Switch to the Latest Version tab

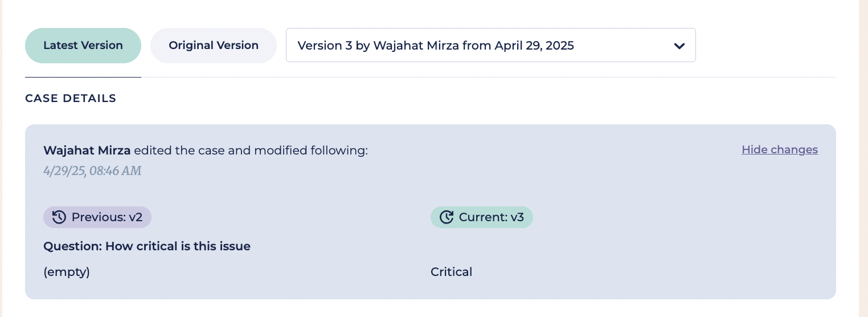[83, 46]
